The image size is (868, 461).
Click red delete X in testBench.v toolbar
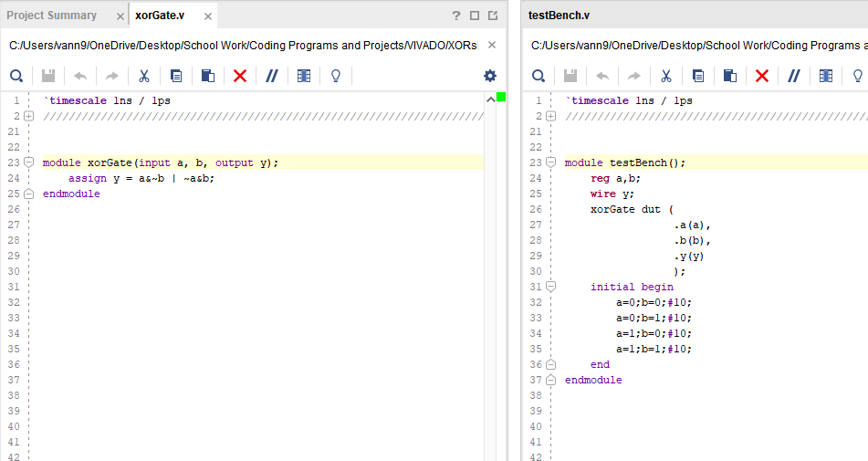762,76
